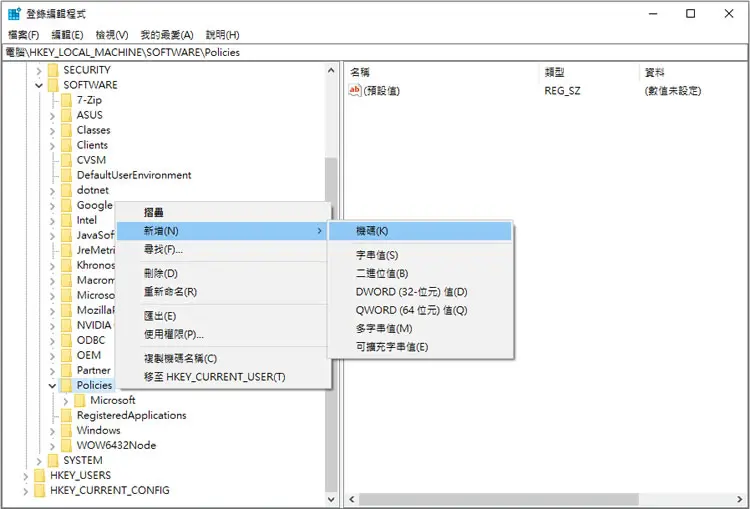Expand the HKEY_CURRENT_CONFIG hive
The width and height of the screenshot is (750, 509).
[x=25, y=490]
